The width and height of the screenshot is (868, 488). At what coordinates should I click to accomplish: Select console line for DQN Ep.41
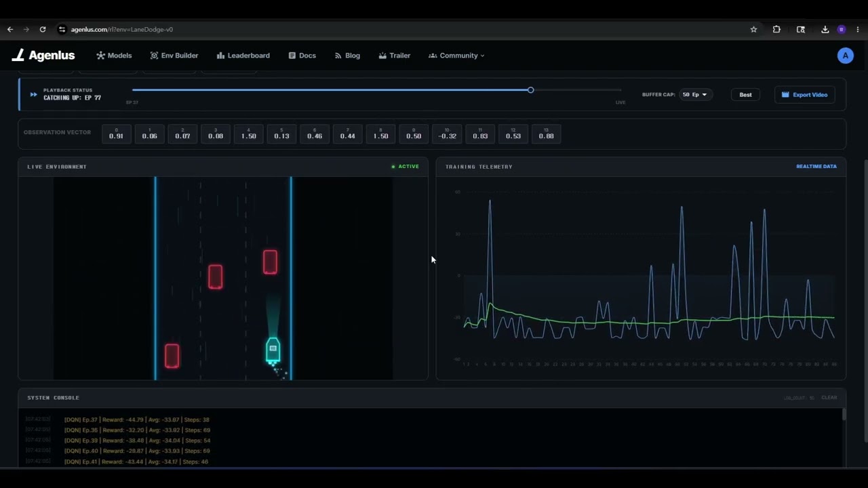[136, 462]
